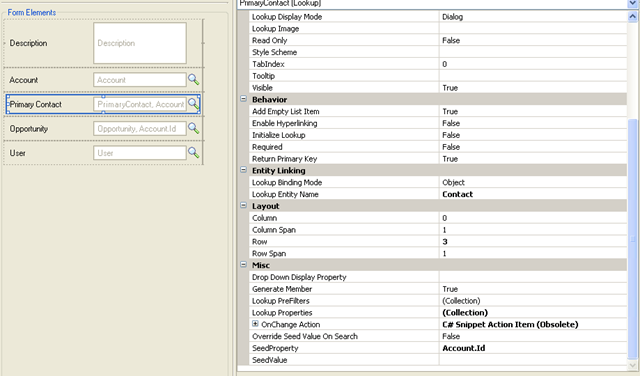Click the Opportunity lookup input field

[140, 129]
